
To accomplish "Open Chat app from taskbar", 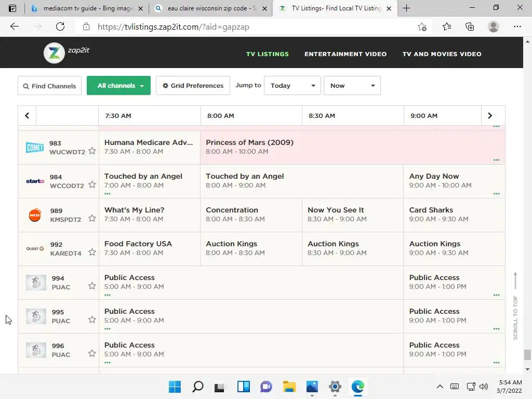I will click(267, 387).
